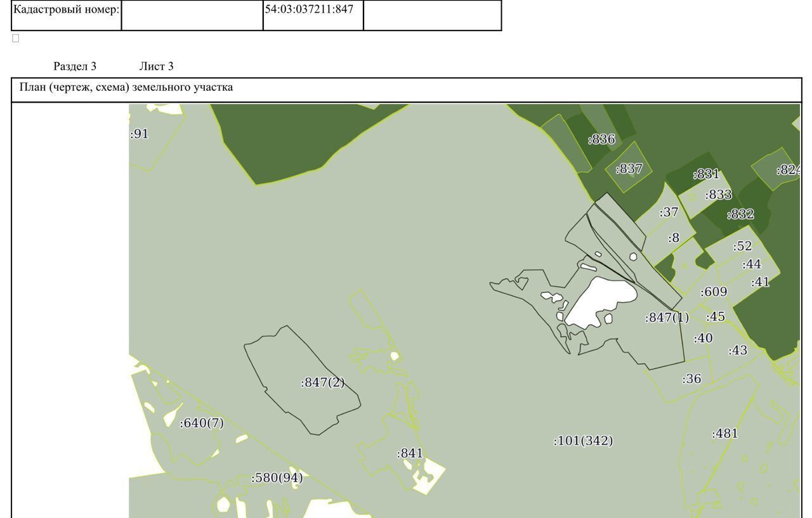Click parcel label :43

point(738,351)
